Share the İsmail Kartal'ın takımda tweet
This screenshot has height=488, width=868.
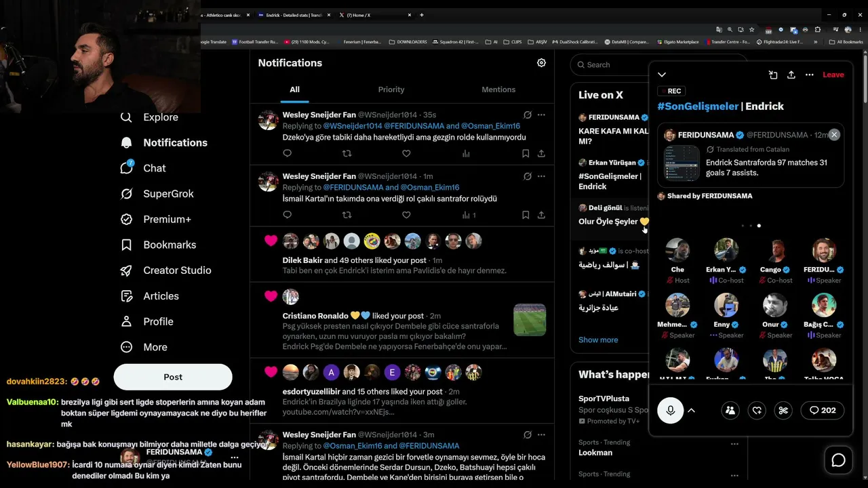point(541,215)
